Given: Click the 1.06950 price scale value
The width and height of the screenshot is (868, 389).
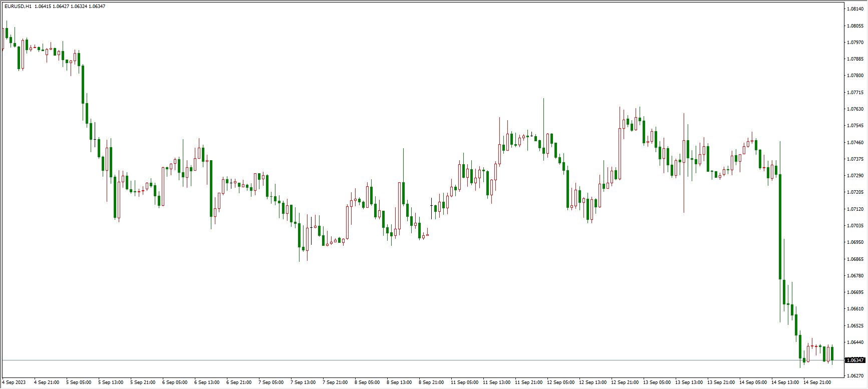Looking at the screenshot, I should pos(855,242).
